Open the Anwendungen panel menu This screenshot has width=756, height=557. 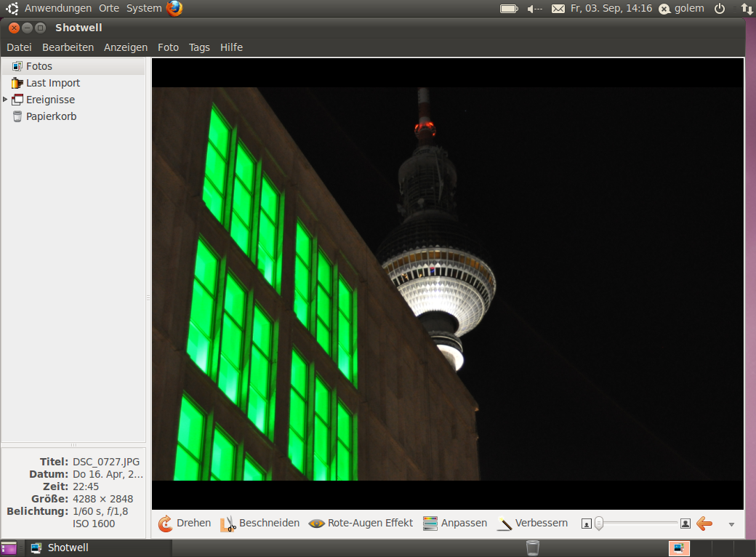[x=58, y=9]
